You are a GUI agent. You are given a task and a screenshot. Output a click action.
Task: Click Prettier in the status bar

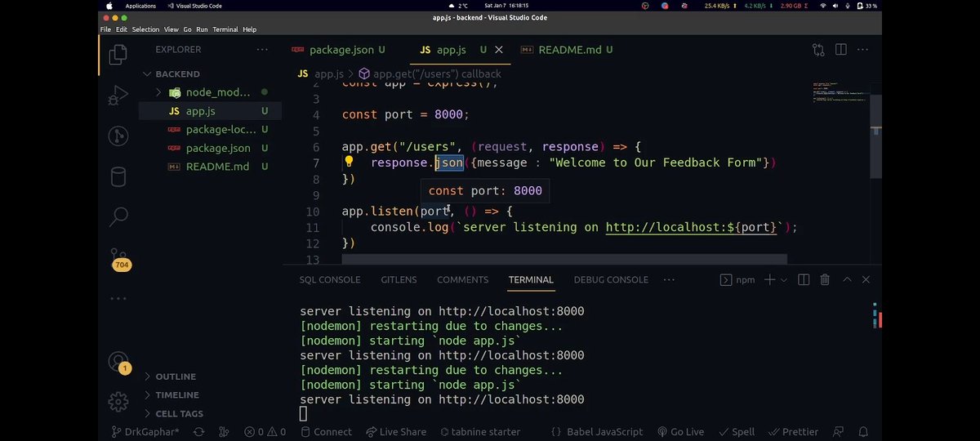tap(793, 431)
